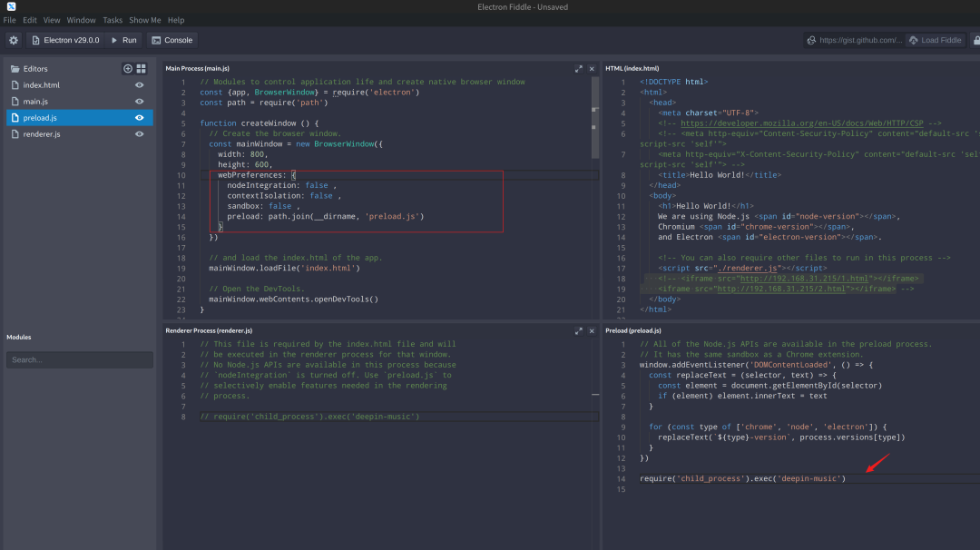Toggle visibility of the main.js editor

tap(140, 102)
